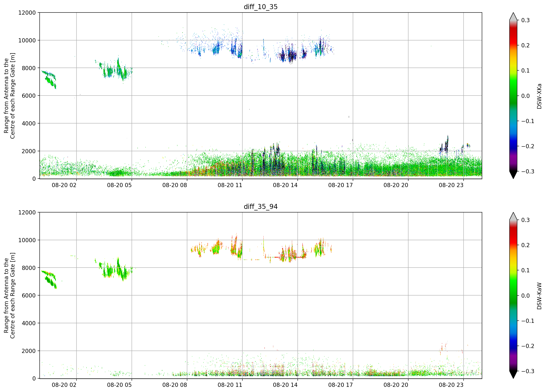
Task: Click the −0.1 tick on the DSW-KaW colorbar
Action: tap(528, 321)
